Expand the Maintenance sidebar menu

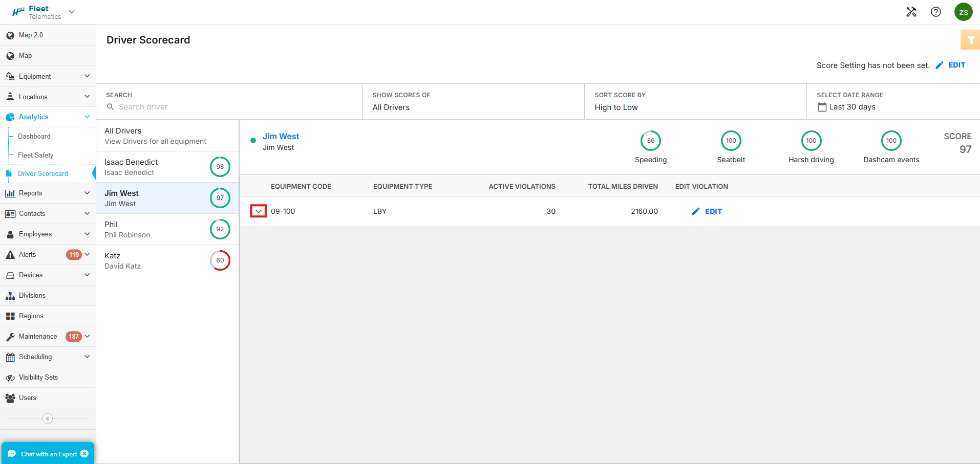(x=87, y=336)
